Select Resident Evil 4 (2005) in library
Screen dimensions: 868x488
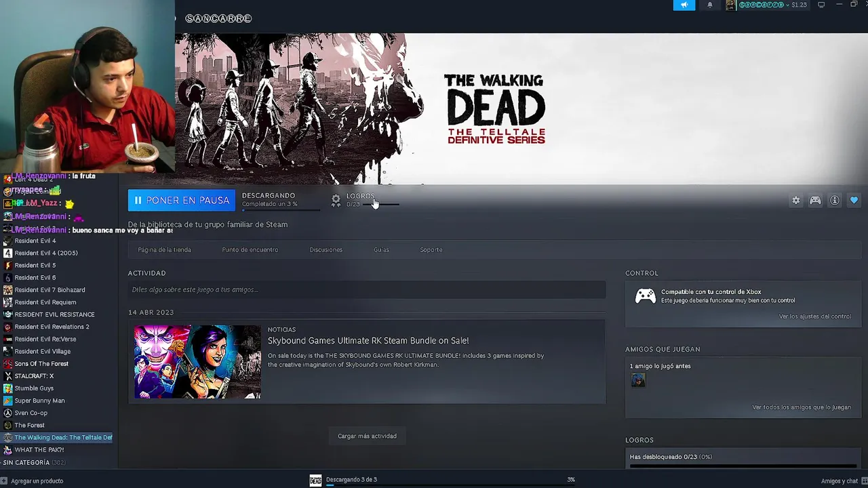tap(46, 253)
